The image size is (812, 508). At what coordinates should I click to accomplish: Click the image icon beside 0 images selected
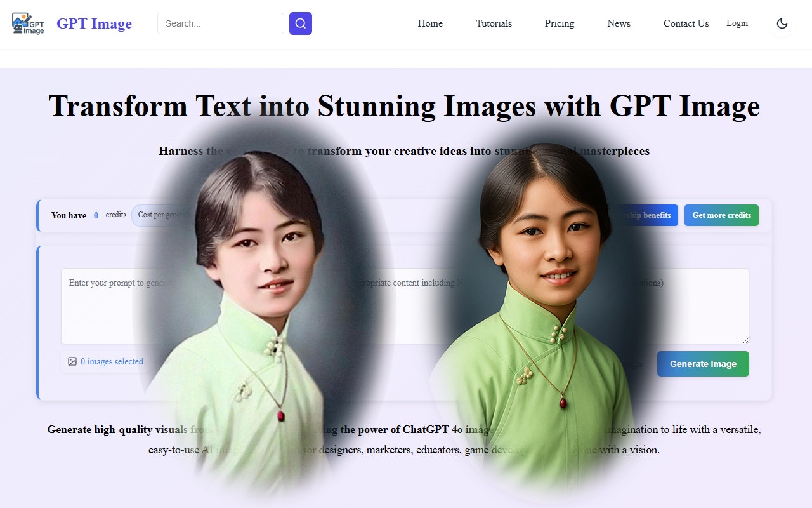coord(72,361)
